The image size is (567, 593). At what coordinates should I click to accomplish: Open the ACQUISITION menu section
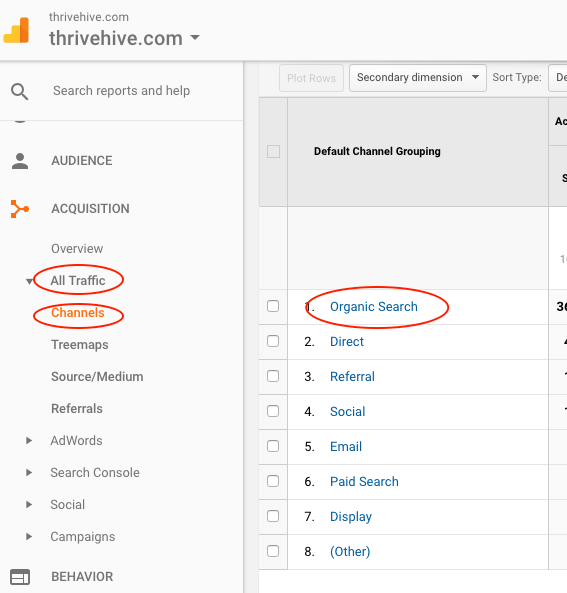(90, 209)
